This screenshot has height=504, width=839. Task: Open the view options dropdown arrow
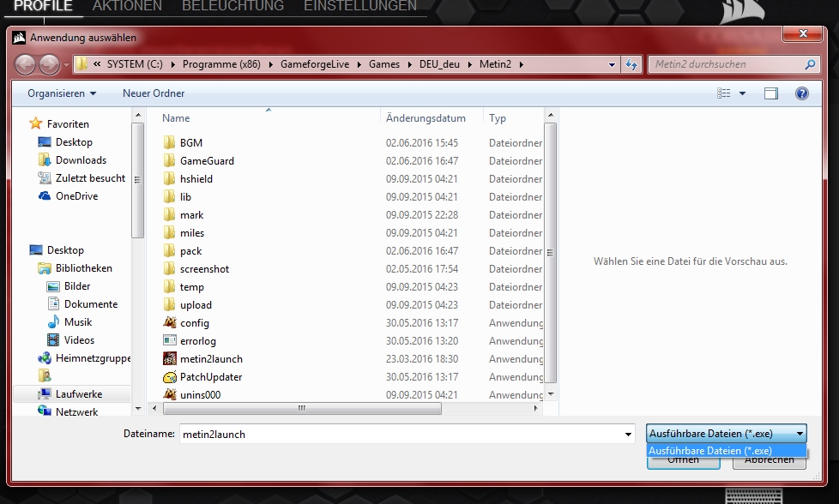pos(742,93)
